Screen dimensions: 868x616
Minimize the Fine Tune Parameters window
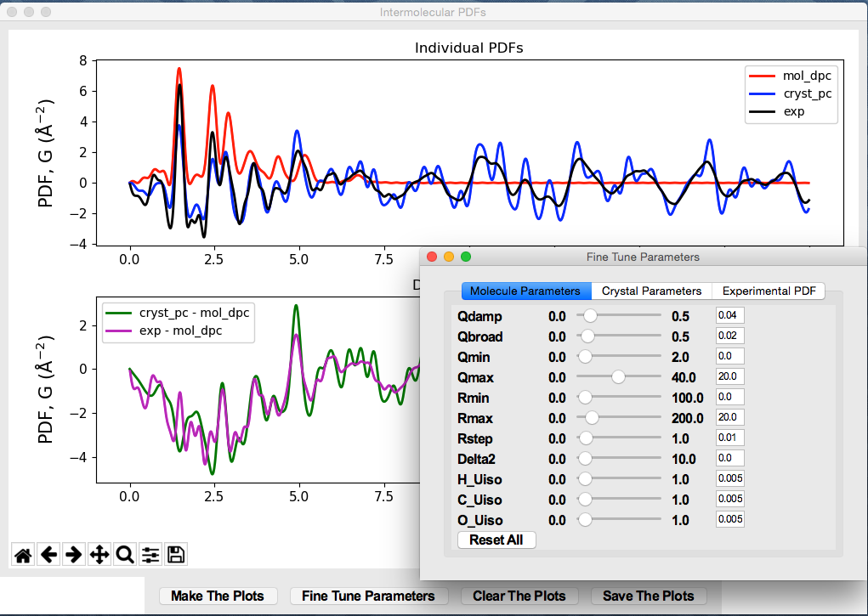(x=449, y=257)
